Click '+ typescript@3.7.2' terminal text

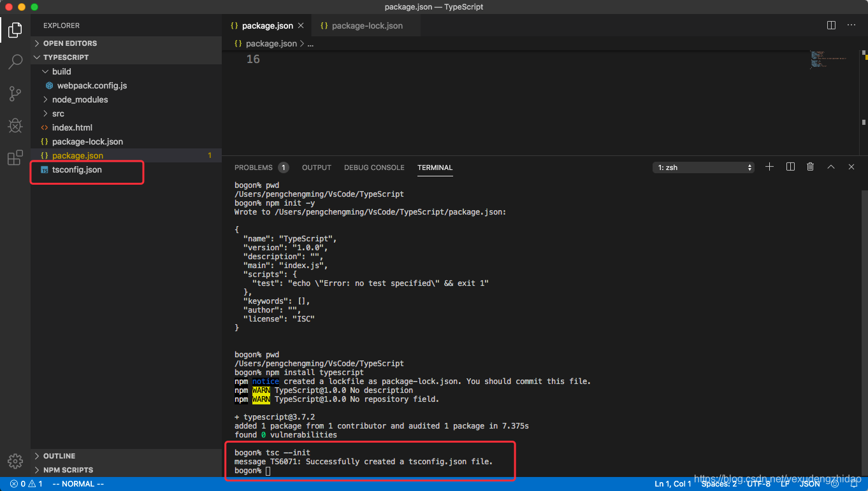pyautogui.click(x=275, y=417)
